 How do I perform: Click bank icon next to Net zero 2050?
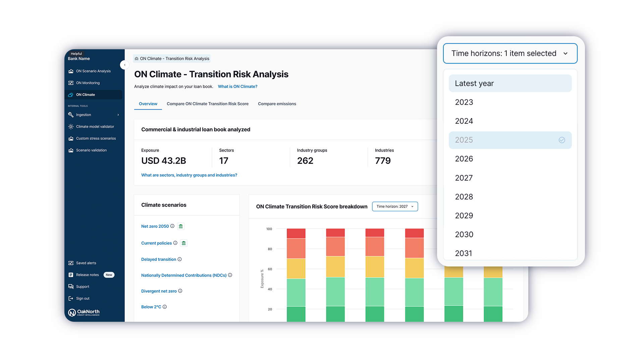(x=181, y=226)
